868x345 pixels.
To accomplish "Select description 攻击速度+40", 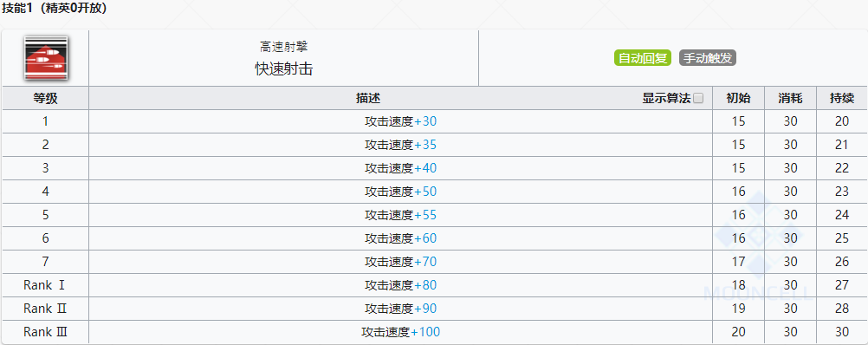I will (x=401, y=168).
